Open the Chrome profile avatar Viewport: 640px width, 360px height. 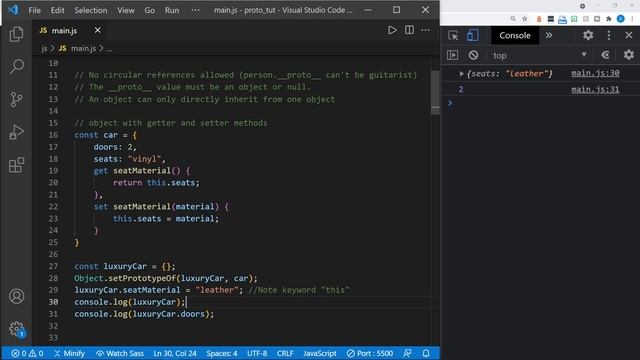point(620,19)
